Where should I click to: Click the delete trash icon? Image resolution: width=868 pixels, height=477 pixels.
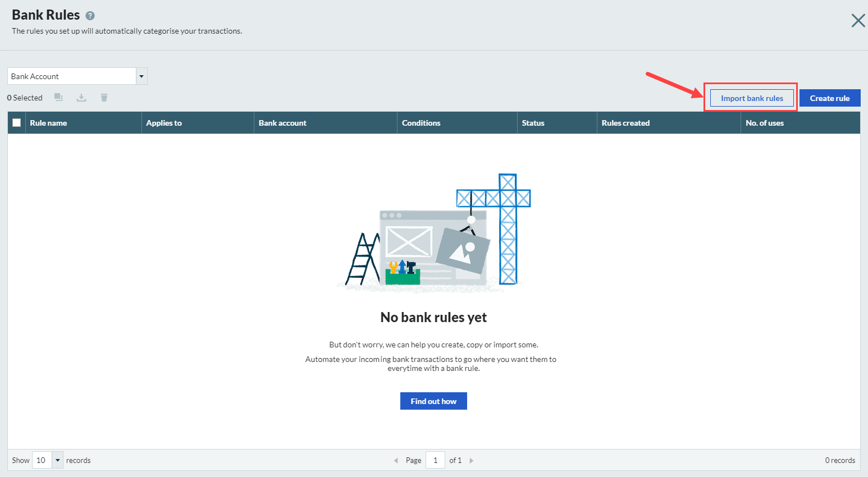point(104,98)
